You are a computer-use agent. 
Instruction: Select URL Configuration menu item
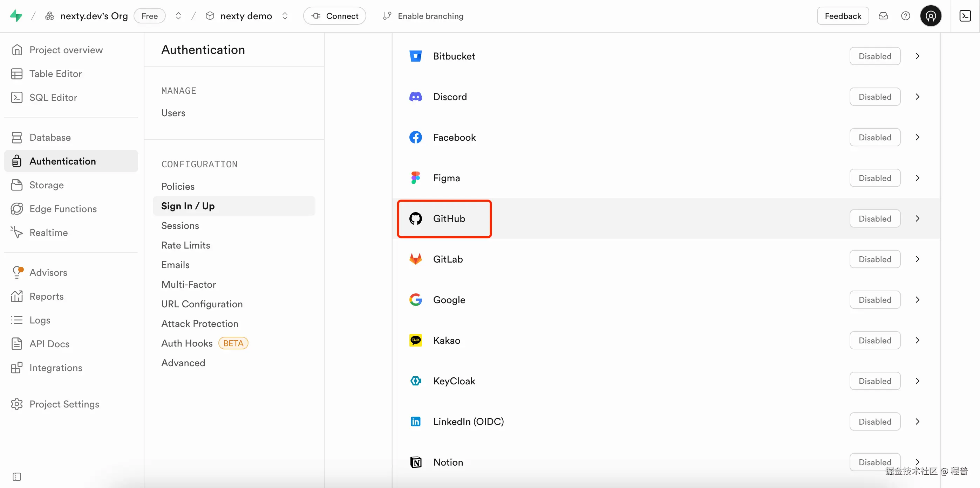202,304
